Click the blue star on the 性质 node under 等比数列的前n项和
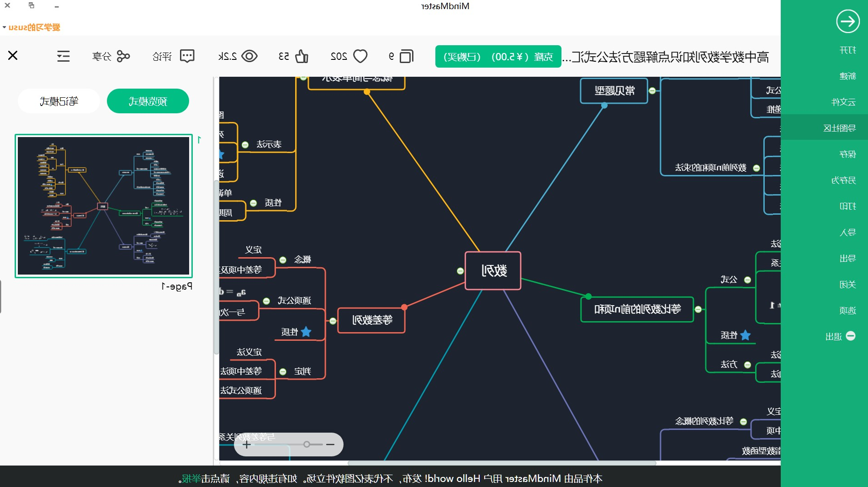The height and width of the screenshot is (487, 868). (x=746, y=335)
